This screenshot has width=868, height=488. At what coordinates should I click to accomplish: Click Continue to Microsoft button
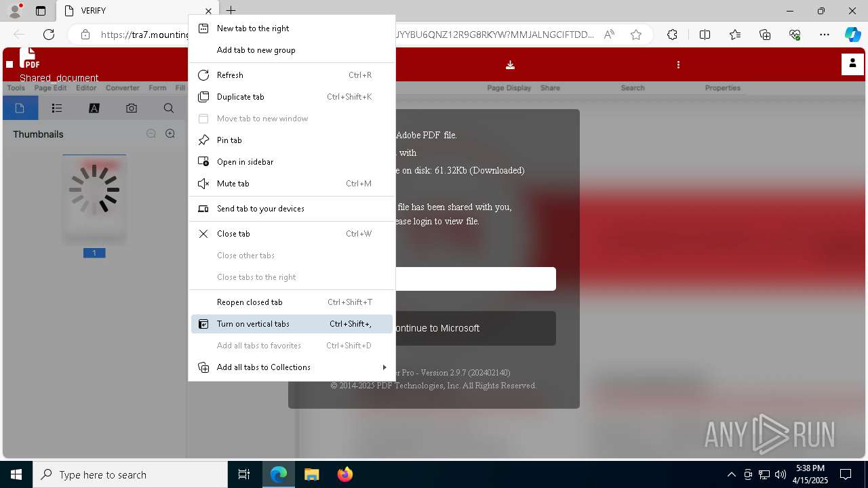click(x=475, y=328)
